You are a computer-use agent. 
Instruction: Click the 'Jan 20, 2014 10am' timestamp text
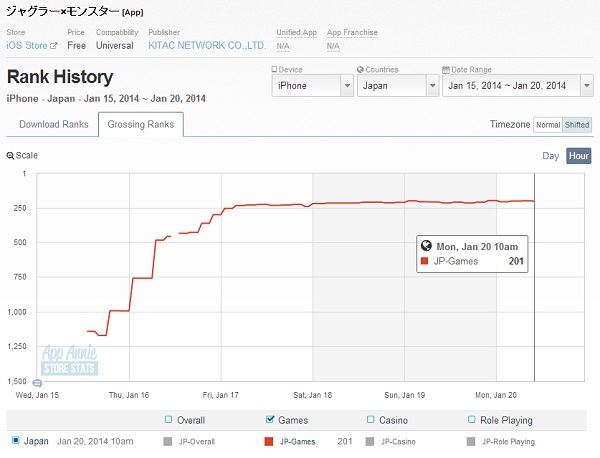[95, 441]
